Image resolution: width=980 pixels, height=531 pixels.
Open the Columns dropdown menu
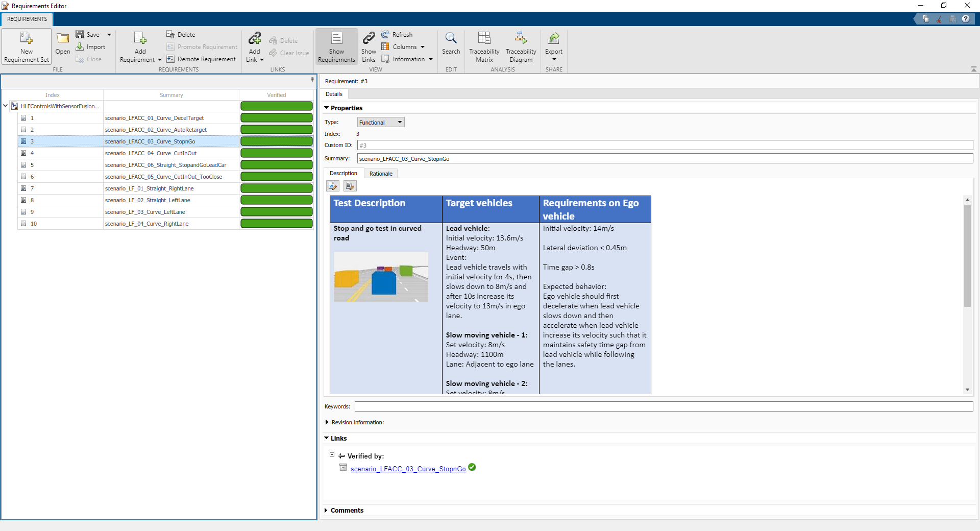(x=403, y=47)
